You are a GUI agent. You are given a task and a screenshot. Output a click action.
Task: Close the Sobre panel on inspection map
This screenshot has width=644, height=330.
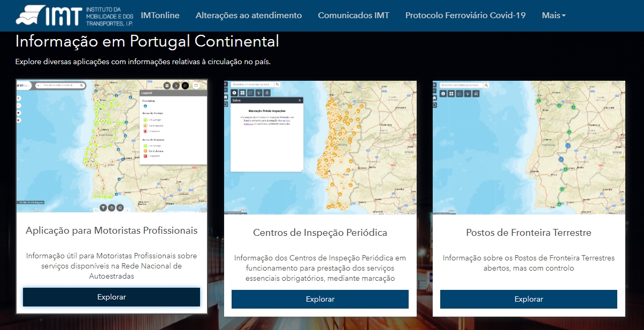pyautogui.click(x=300, y=100)
